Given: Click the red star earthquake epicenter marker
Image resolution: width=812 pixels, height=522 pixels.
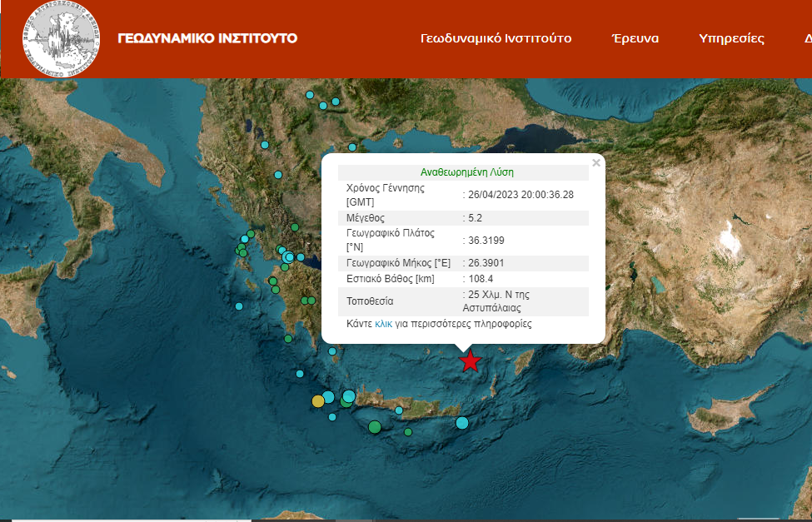Looking at the screenshot, I should click(471, 360).
